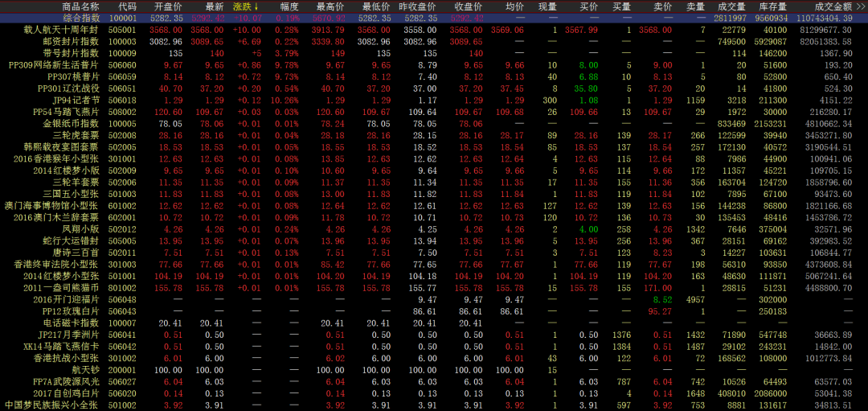Select the 唐诗三百首 row
This screenshot has width=868, height=411.
tap(434, 253)
